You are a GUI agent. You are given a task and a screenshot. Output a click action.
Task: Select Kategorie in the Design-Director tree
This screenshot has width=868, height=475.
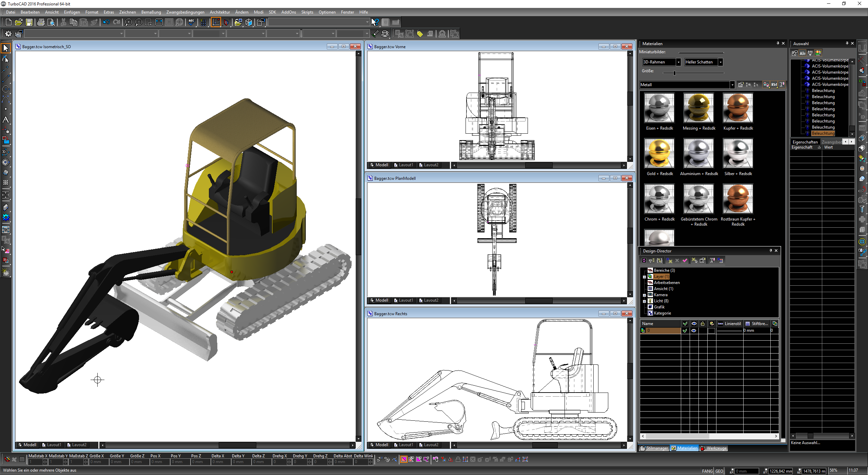point(662,313)
